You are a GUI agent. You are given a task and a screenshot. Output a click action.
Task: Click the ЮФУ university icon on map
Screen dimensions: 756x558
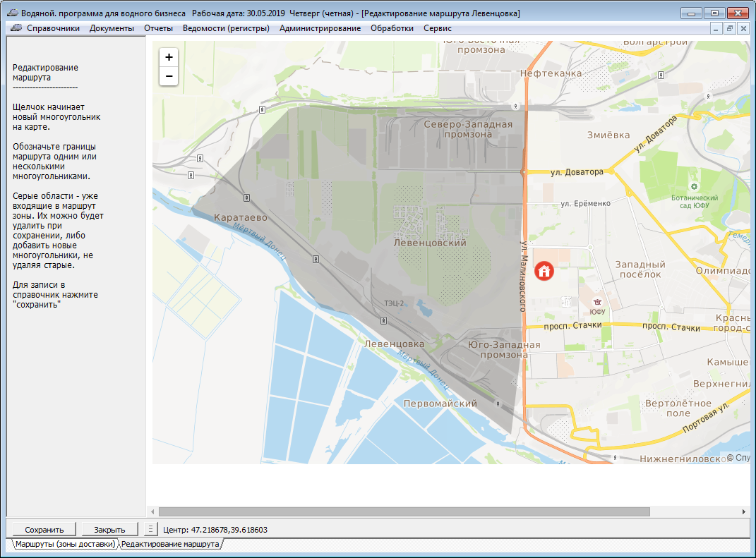click(597, 301)
